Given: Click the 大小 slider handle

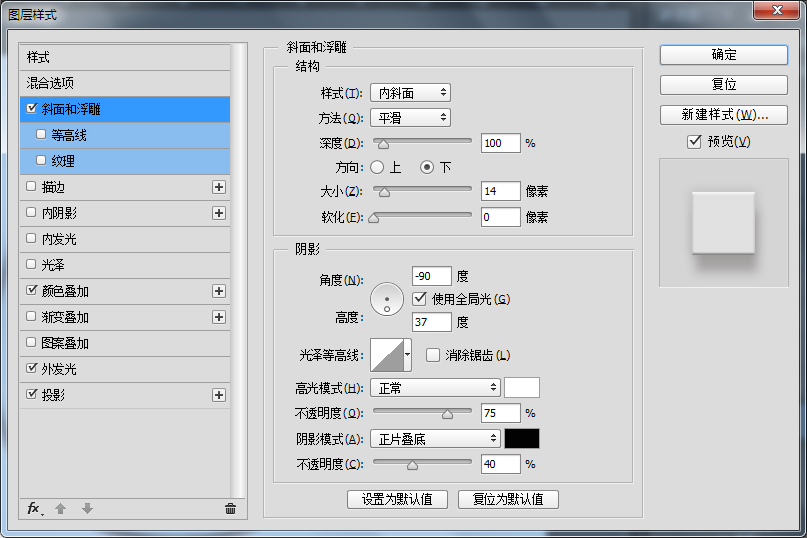Looking at the screenshot, I should [384, 192].
